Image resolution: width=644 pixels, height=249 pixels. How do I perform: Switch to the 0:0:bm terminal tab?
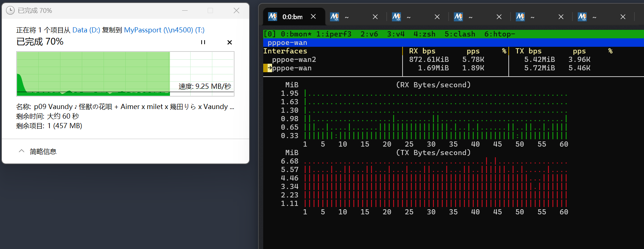(x=292, y=17)
